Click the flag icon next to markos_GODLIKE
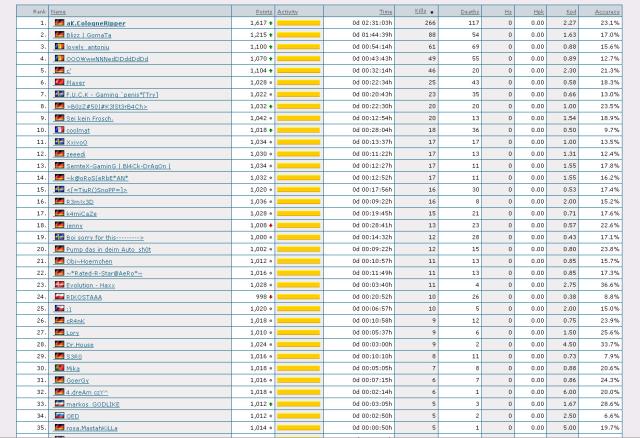640x438 pixels. [59, 404]
